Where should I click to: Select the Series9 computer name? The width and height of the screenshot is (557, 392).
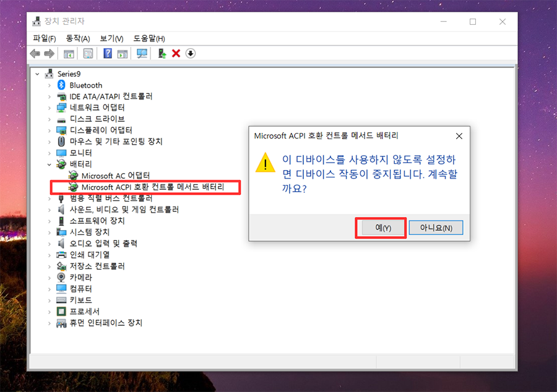[x=69, y=74]
